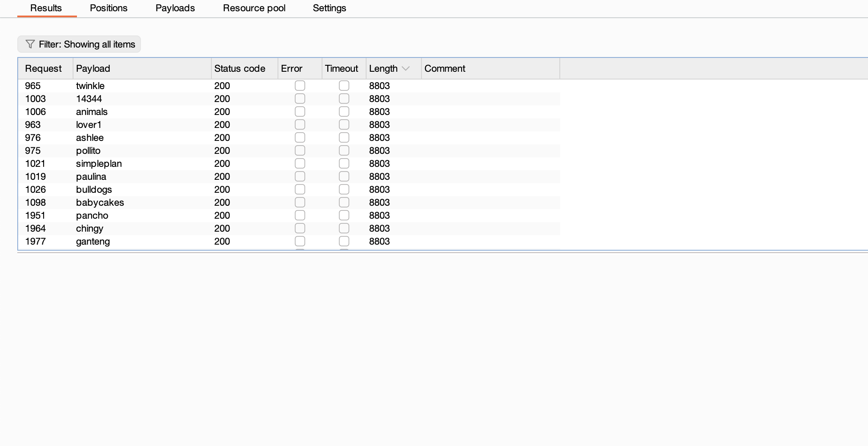Screen dimensions: 868x446
Task: Go to the Resource pool tab
Action: [254, 8]
